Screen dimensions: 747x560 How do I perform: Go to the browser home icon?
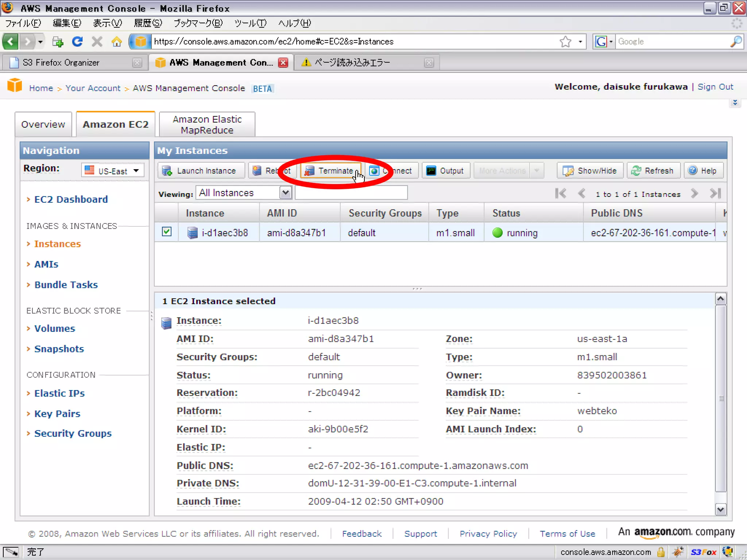tap(117, 42)
